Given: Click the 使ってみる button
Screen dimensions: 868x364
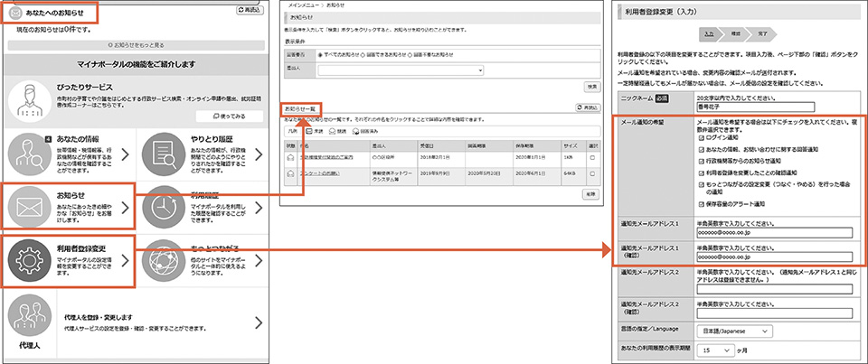Looking at the screenshot, I should (229, 117).
